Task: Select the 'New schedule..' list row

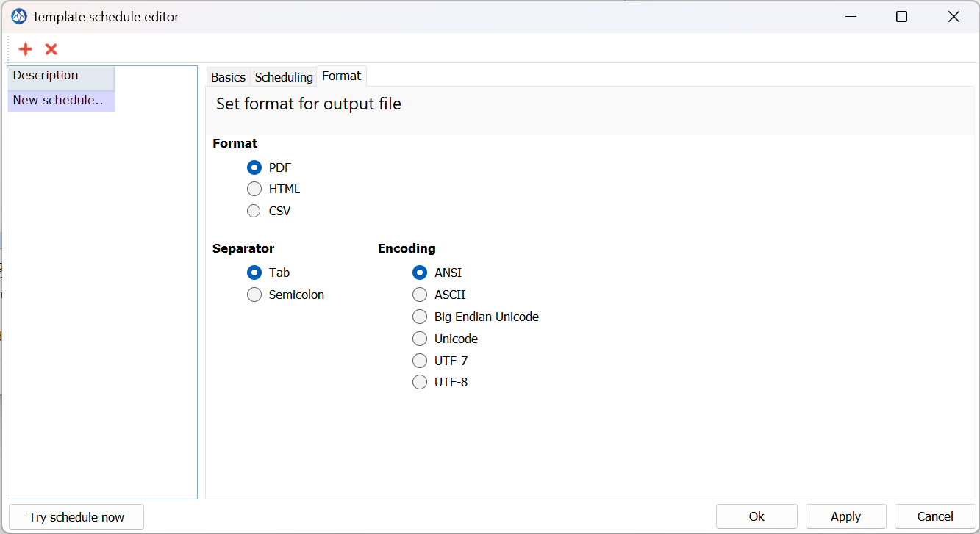Action: (61, 101)
